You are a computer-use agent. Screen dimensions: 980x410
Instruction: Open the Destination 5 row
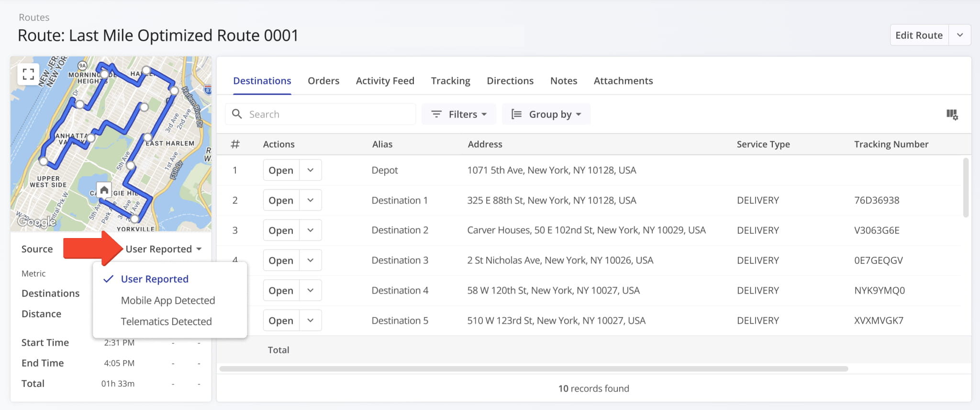(x=281, y=320)
